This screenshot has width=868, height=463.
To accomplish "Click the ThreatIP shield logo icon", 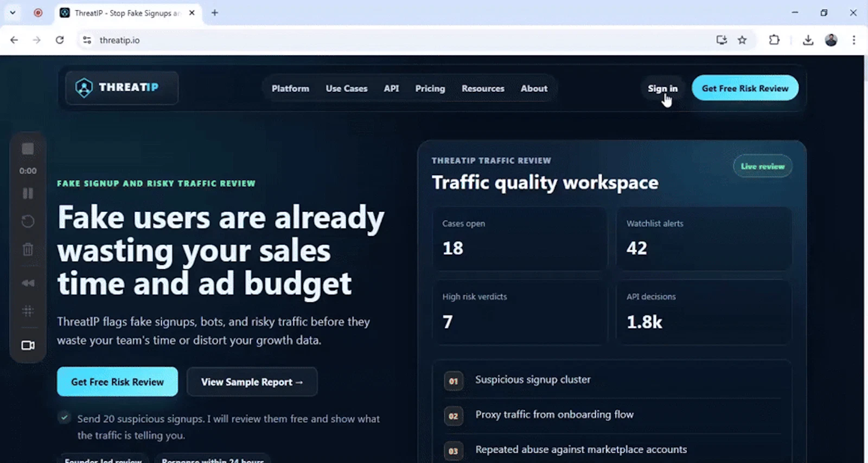I will tap(84, 87).
